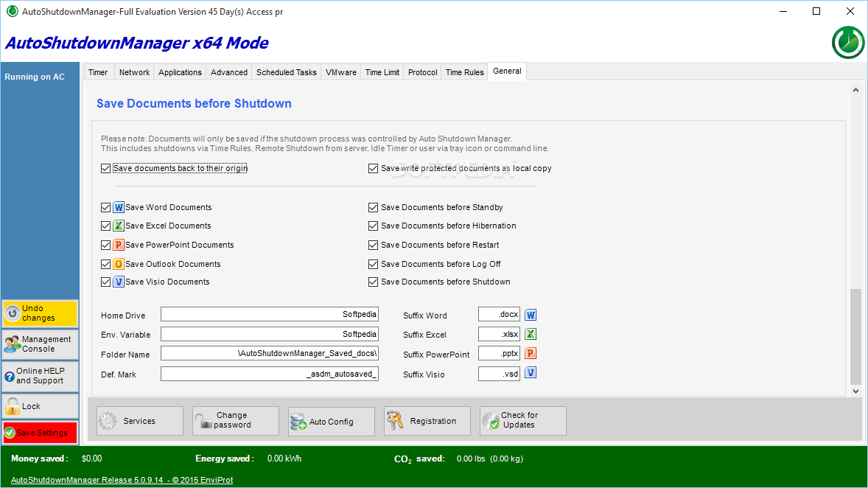
Task: Click the Change password button
Action: [236, 421]
